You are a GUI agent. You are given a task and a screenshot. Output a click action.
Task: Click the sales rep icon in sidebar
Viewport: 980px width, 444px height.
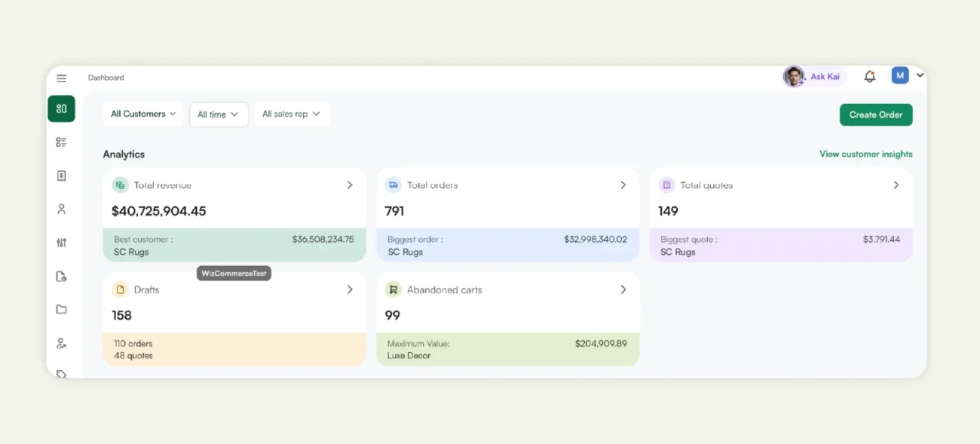tap(61, 343)
